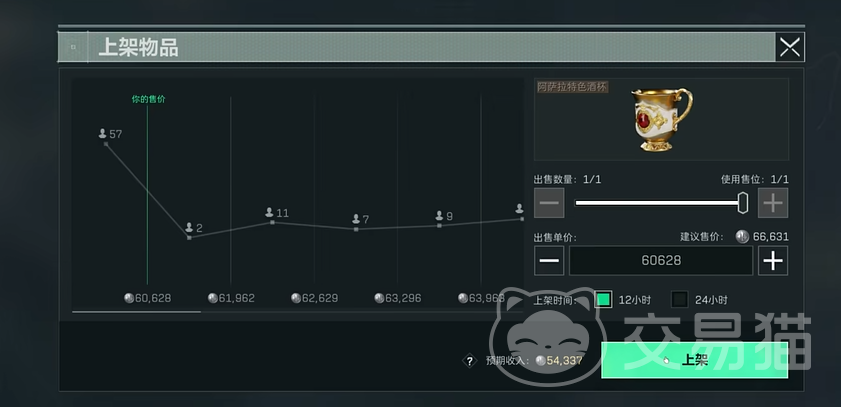Image resolution: width=841 pixels, height=407 pixels.
Task: Open the expected income help icon
Action: [x=469, y=361]
